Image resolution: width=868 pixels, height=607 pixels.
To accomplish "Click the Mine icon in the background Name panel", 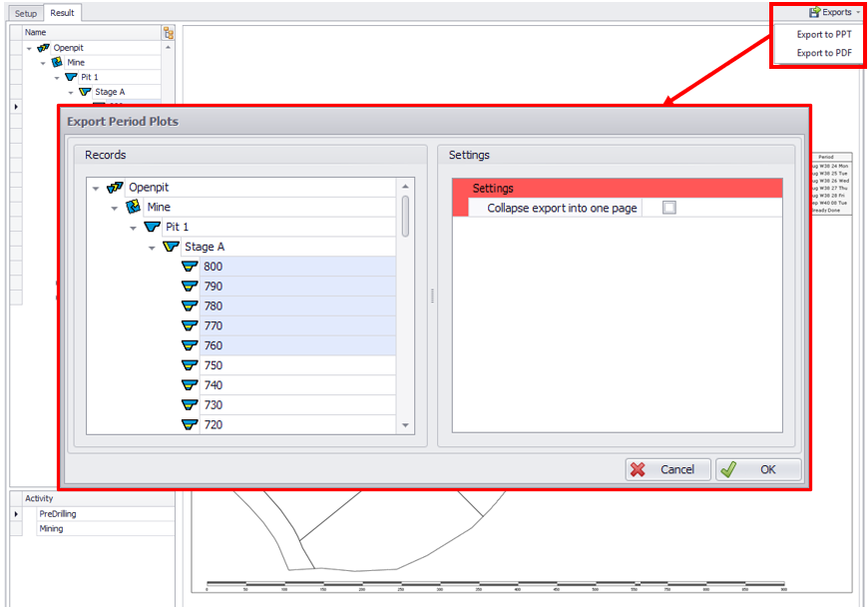I will coord(57,63).
